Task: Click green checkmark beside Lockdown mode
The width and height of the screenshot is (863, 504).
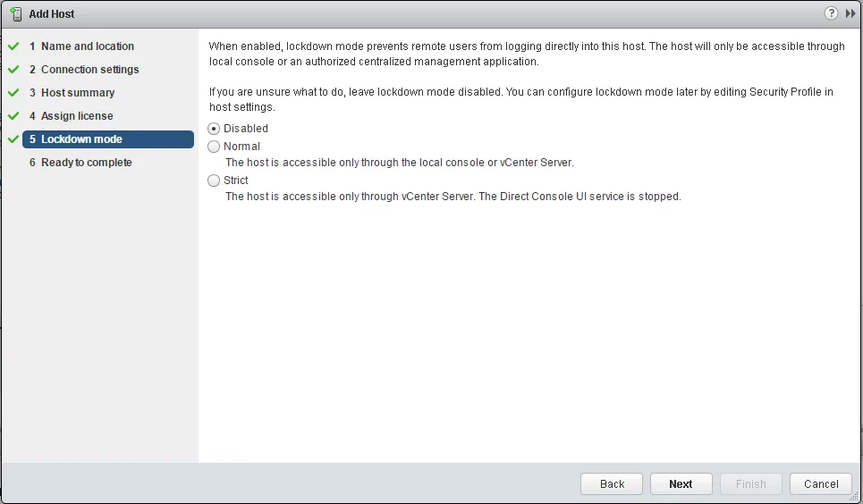Action: pyautogui.click(x=13, y=139)
